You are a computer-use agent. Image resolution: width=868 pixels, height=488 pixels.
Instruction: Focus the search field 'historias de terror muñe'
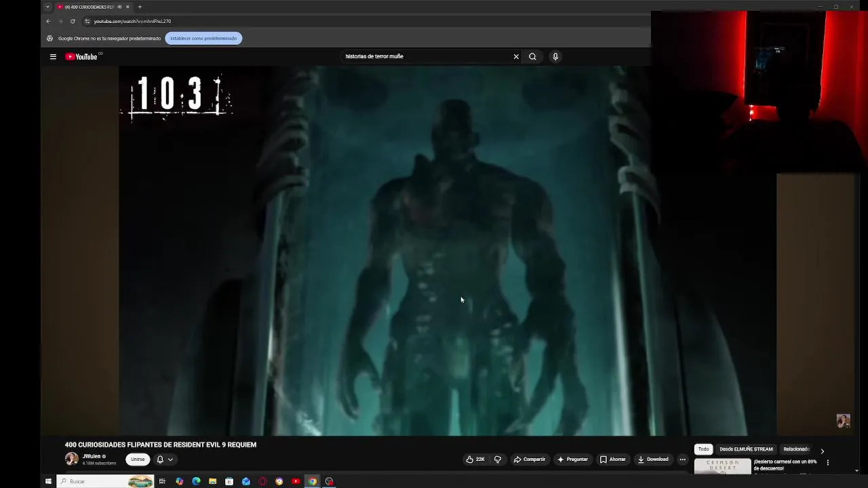click(426, 56)
